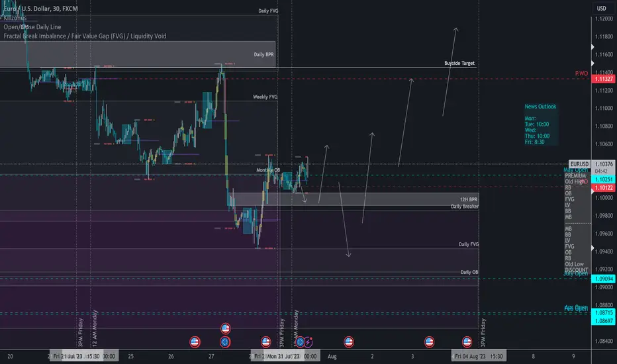Click the P.WO red line label
Viewport: 617px width, 364px height.
(x=581, y=73)
